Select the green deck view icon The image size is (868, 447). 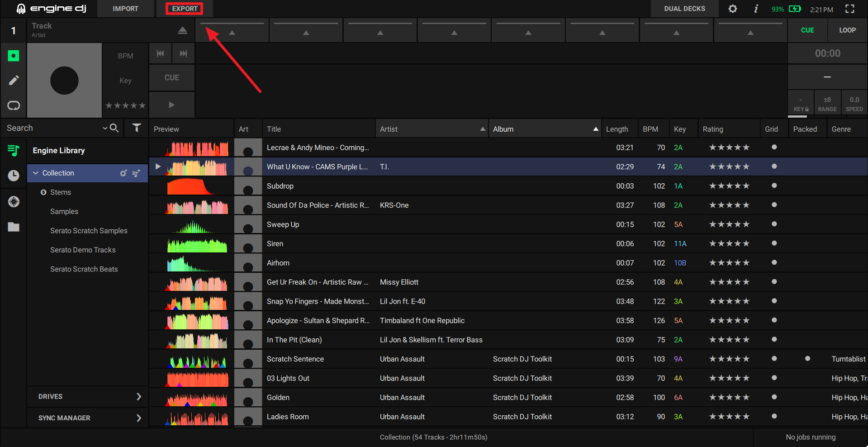tap(14, 56)
